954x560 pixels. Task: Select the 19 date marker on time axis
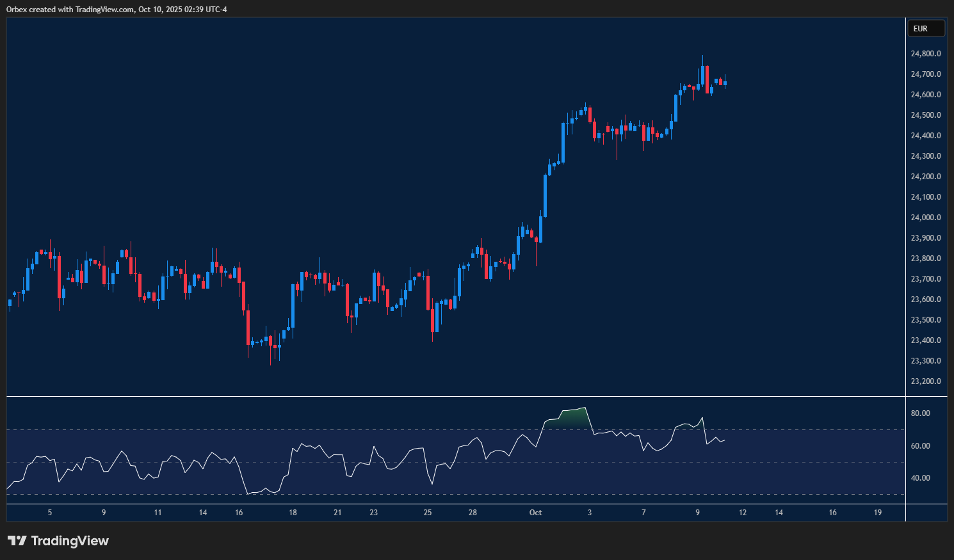(x=878, y=513)
